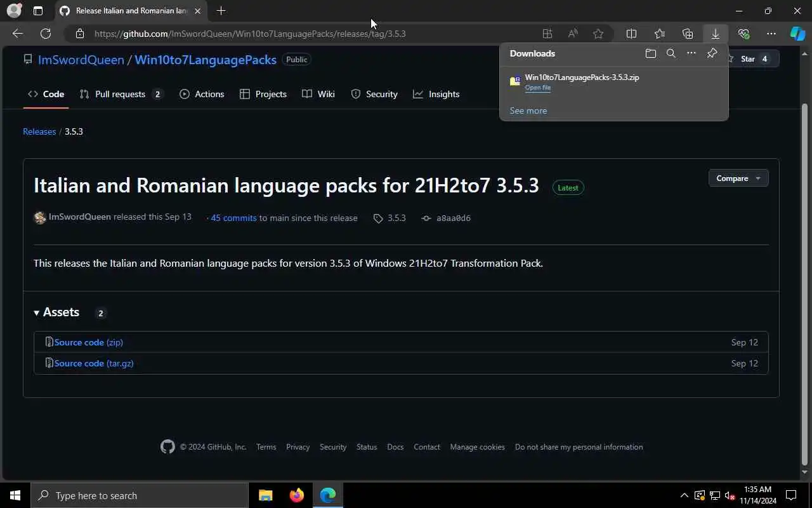Open Terms footer link

click(266, 447)
